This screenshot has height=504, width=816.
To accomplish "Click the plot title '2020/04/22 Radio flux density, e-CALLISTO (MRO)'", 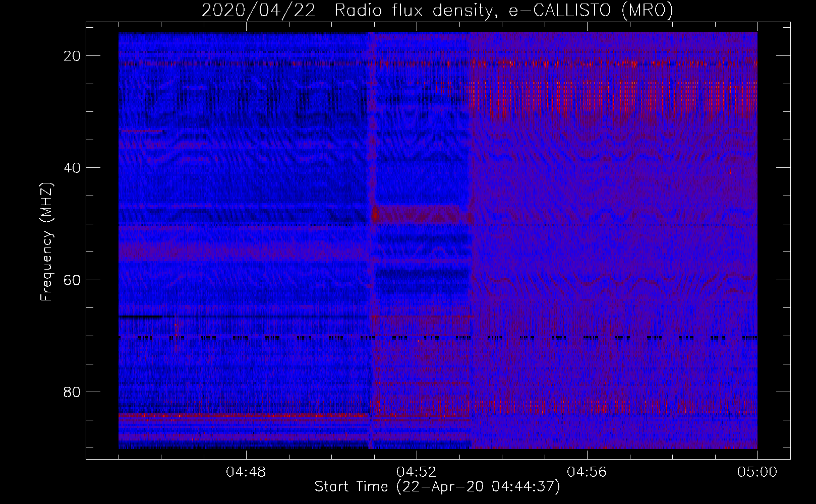I will 437,10.
